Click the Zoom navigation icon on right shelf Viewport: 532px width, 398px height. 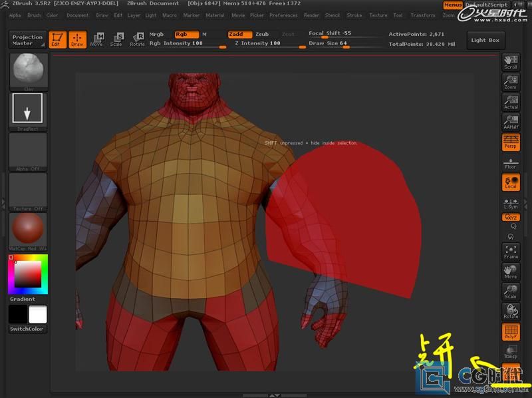tap(511, 82)
